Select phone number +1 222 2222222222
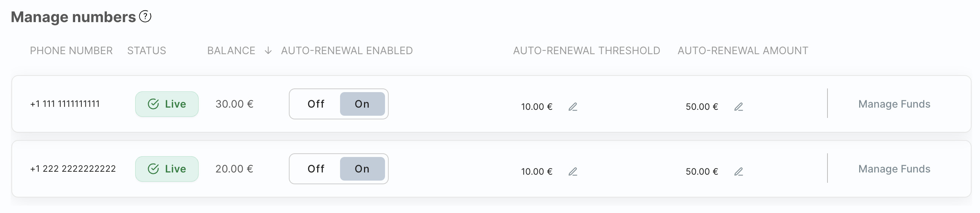The height and width of the screenshot is (213, 980). [73, 169]
